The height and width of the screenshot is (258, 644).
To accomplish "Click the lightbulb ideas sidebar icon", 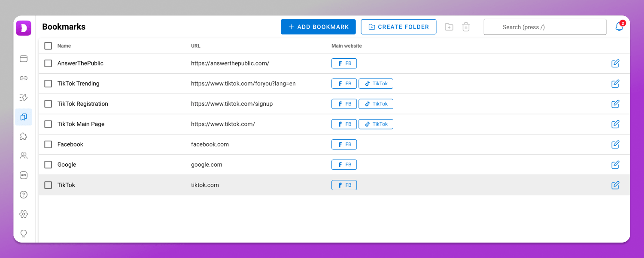I will pyautogui.click(x=24, y=233).
